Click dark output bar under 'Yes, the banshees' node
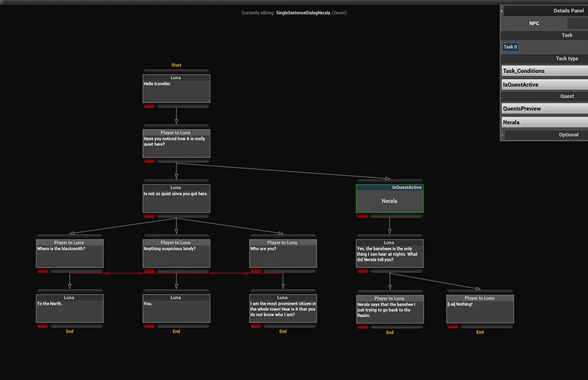The width and height of the screenshot is (588, 380). tap(397, 271)
